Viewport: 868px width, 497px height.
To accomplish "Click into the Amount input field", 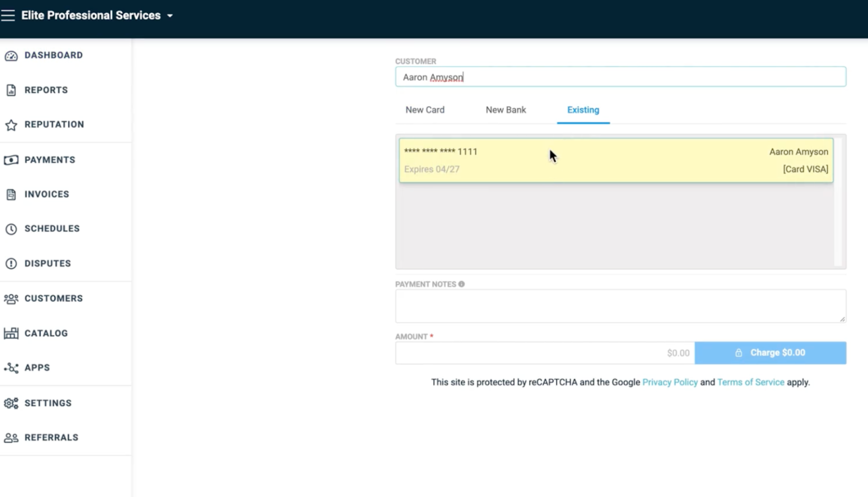I will point(544,353).
